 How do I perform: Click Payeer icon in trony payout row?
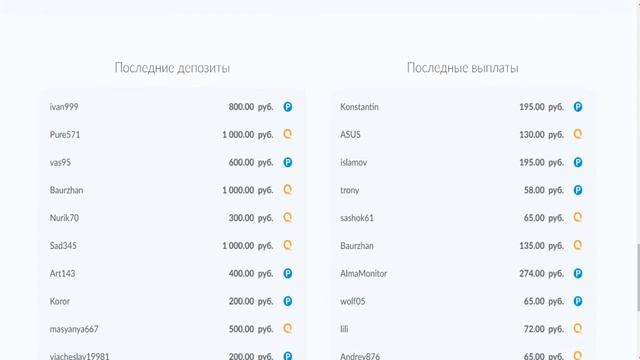[x=578, y=190]
